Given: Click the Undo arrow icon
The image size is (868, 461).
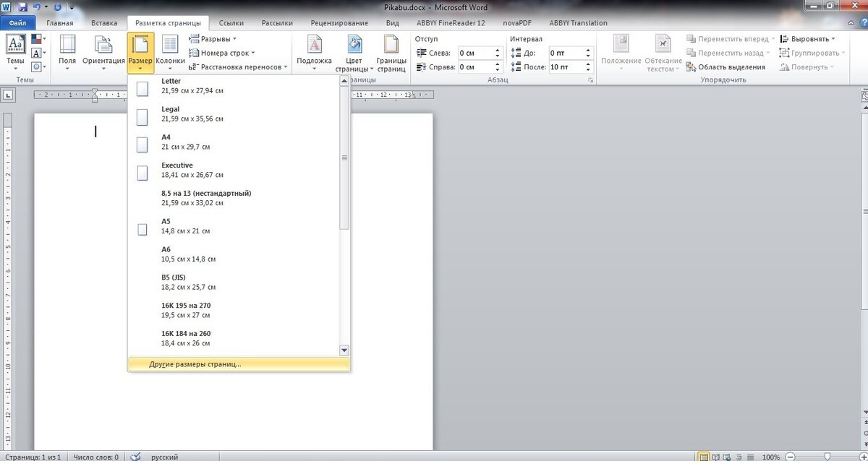Looking at the screenshot, I should point(37,7).
